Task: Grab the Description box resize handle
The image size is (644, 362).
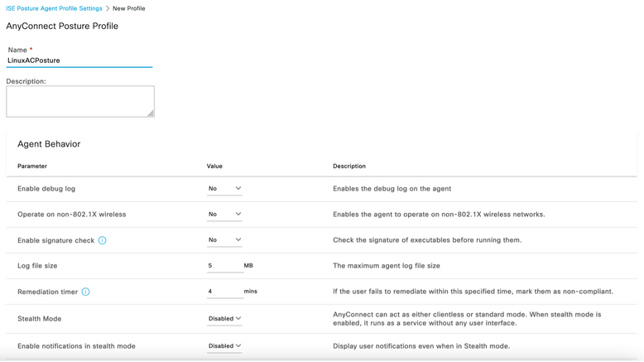Action: 151,113
